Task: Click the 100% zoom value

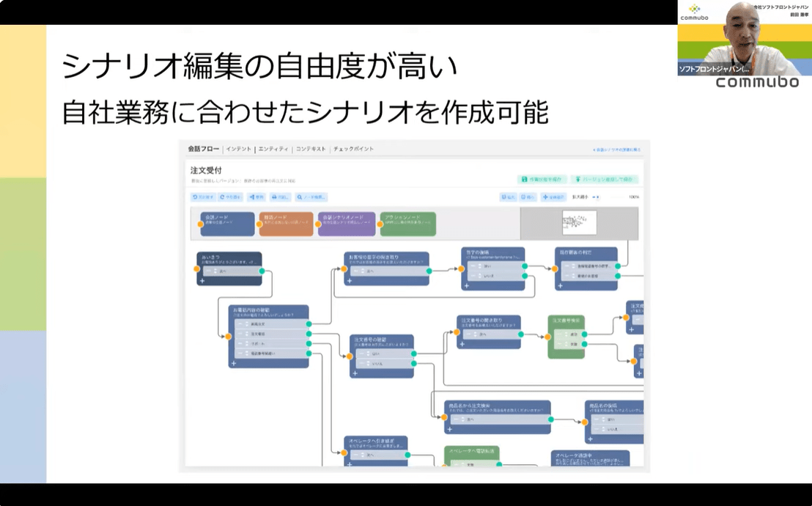Action: (x=634, y=197)
